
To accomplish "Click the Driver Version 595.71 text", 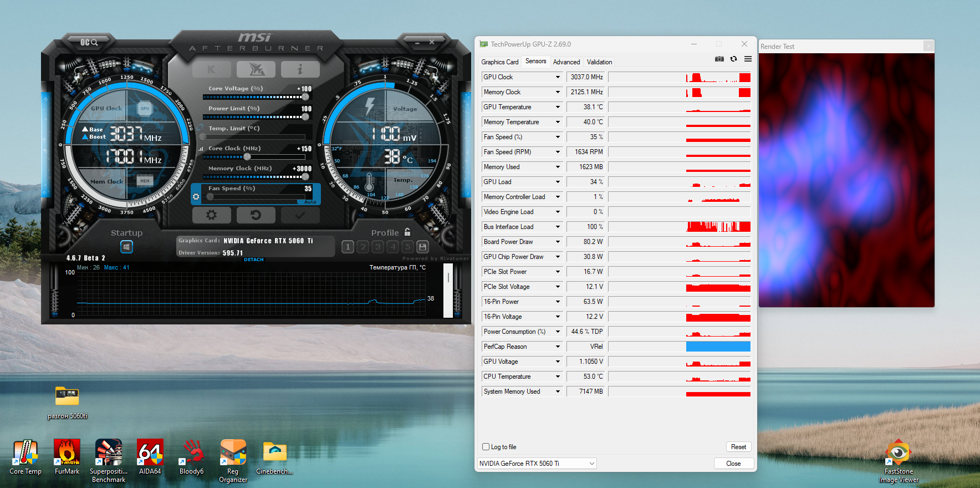I will coord(211,253).
